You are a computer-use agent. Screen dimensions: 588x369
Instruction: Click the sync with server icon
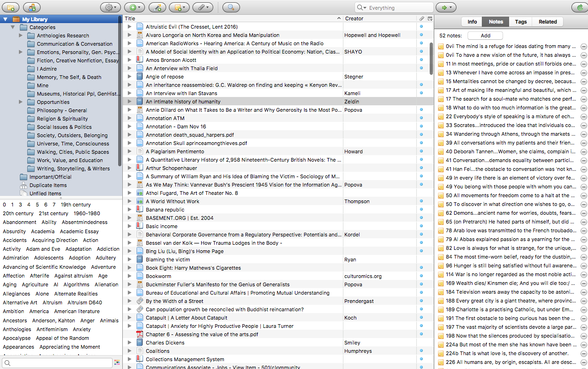point(580,7)
